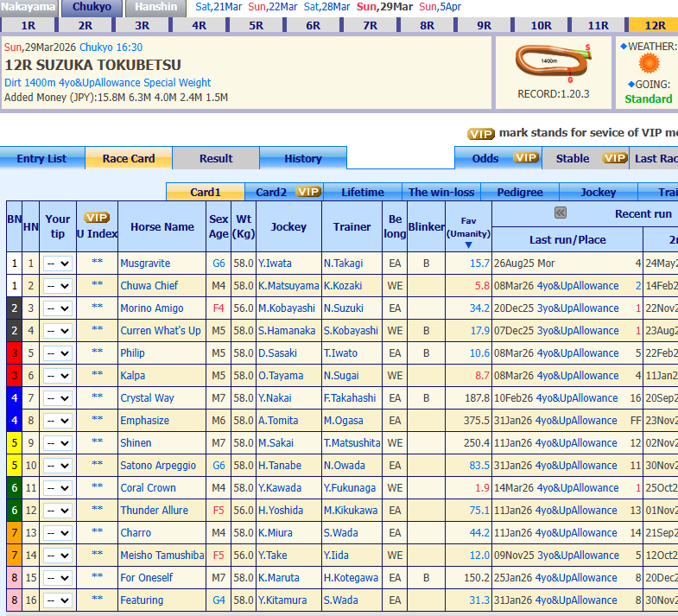Image resolution: width=678 pixels, height=616 pixels.
Task: Open the Result tab
Action: point(216,158)
